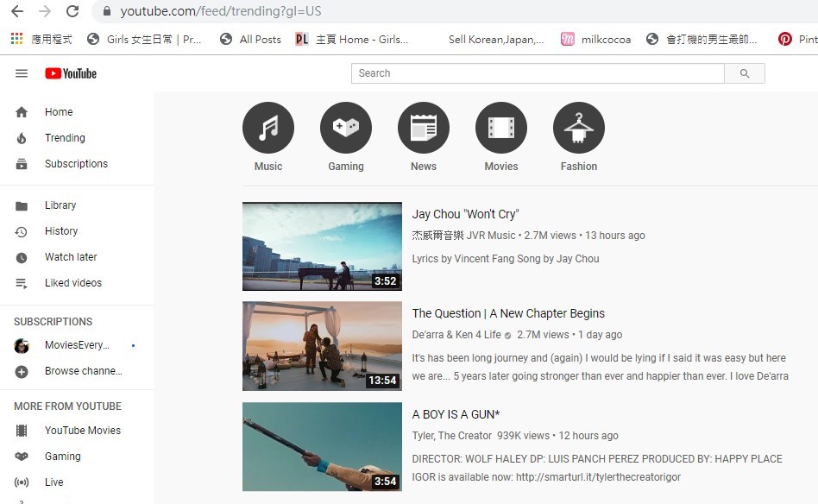Play Jay Chou "Won't Cry" thumbnail
Screen dimensions: 818x504
[322, 246]
